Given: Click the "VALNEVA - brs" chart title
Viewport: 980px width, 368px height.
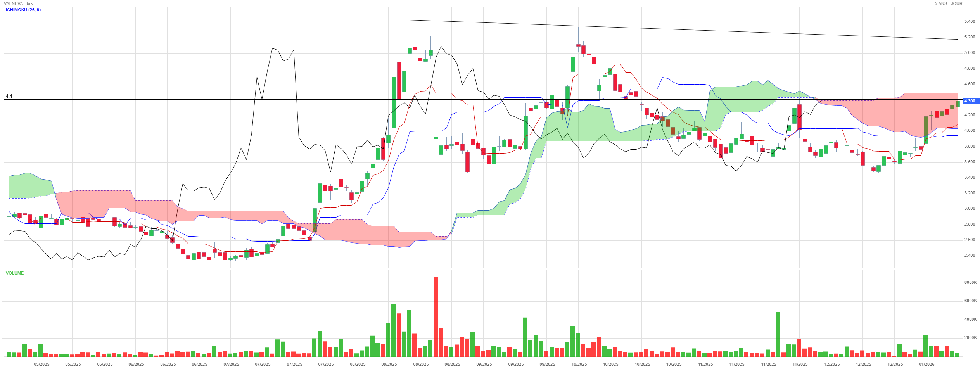Looking at the screenshot, I should pyautogui.click(x=18, y=3).
